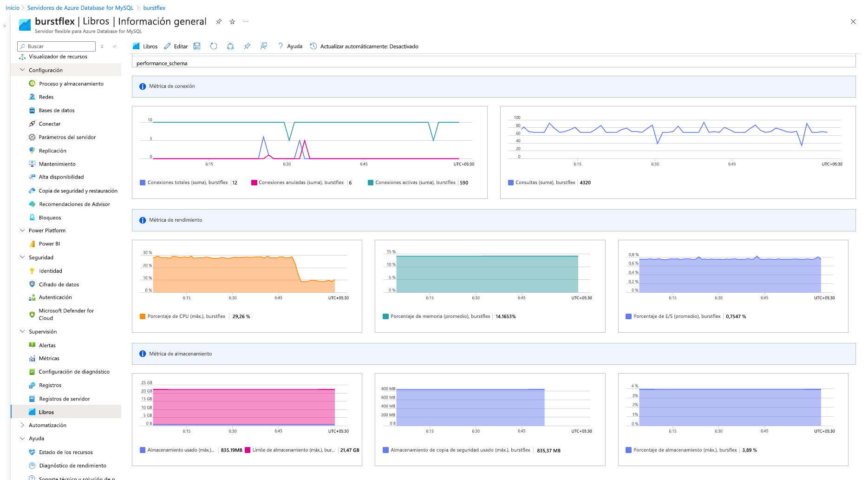
Task: Open Ayuda in the toolbar
Action: click(290, 46)
